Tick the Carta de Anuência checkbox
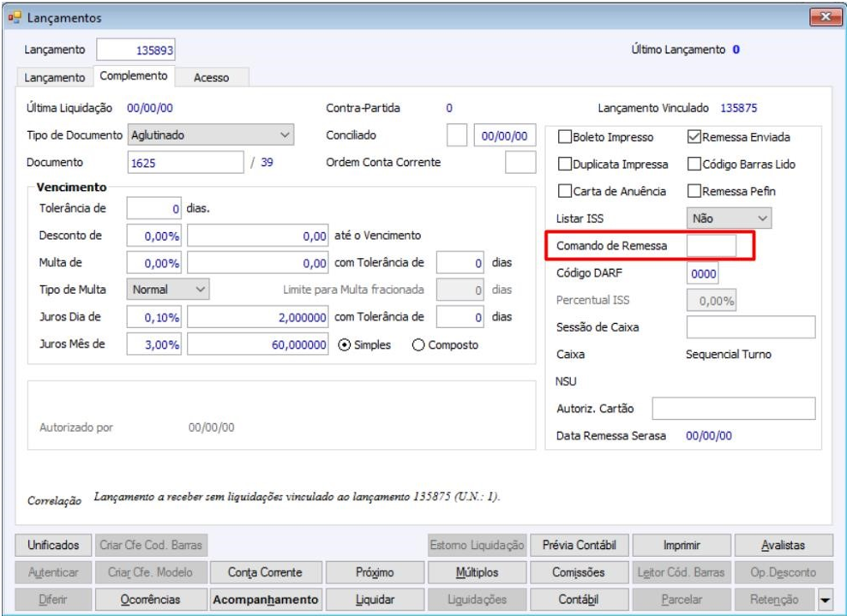The width and height of the screenshot is (847, 616). 564,191
